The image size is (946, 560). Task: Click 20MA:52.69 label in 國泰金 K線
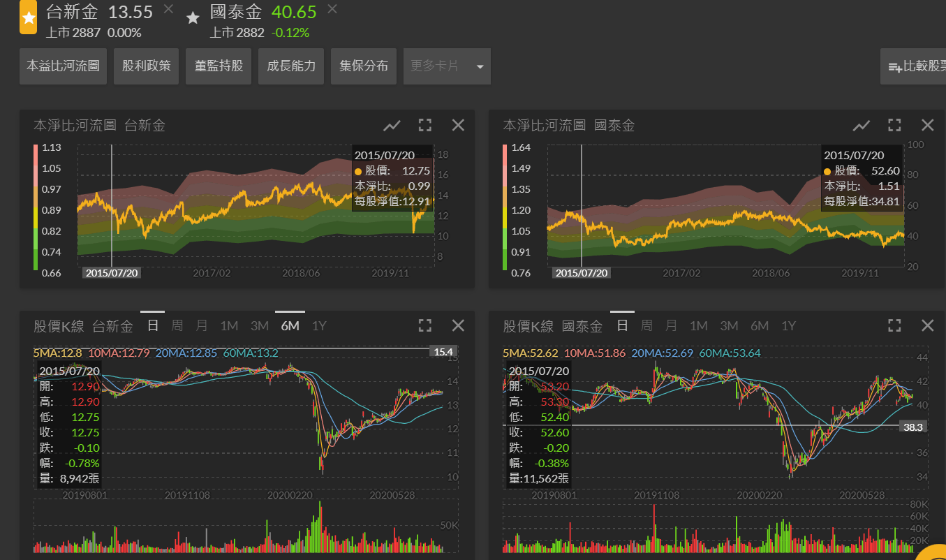point(663,353)
